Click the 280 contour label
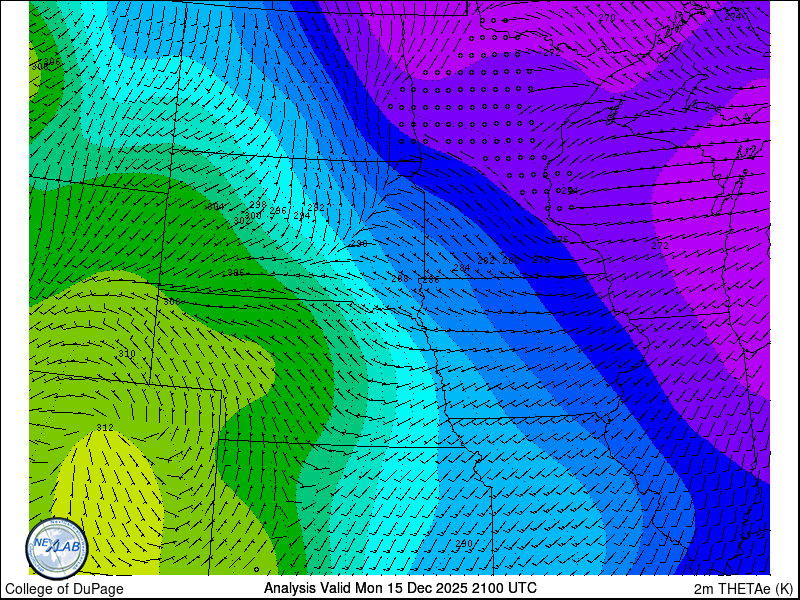This screenshot has width=800, height=600. (x=511, y=261)
